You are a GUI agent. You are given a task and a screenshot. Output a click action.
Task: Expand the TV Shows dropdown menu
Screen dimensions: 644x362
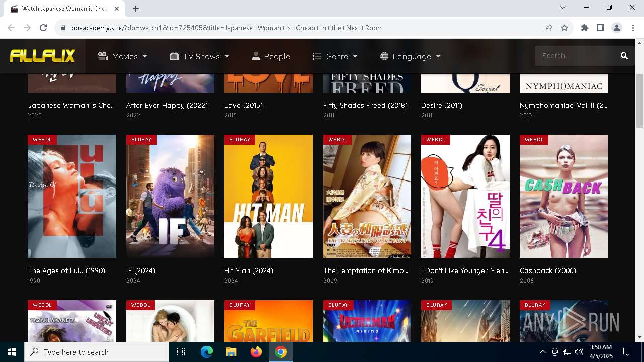[200, 56]
